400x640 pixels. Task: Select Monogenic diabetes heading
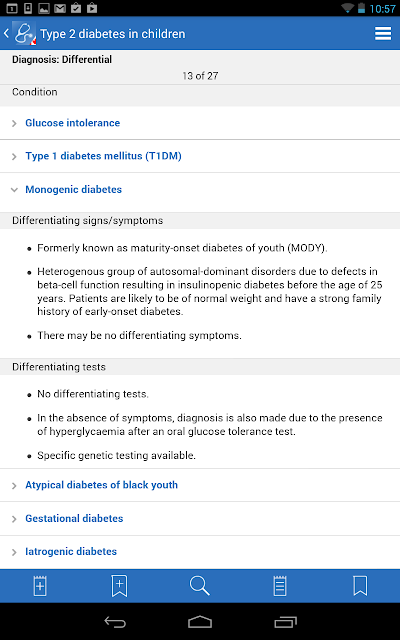tap(73, 189)
